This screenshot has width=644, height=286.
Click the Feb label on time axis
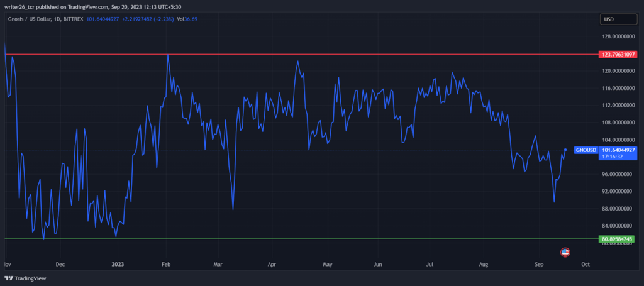[x=166, y=264]
